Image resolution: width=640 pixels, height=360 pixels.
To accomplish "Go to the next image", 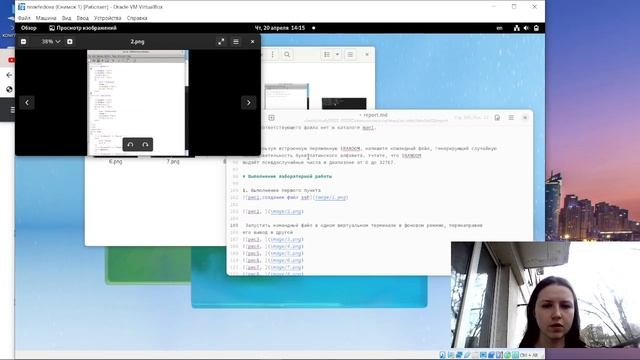I will 249,102.
